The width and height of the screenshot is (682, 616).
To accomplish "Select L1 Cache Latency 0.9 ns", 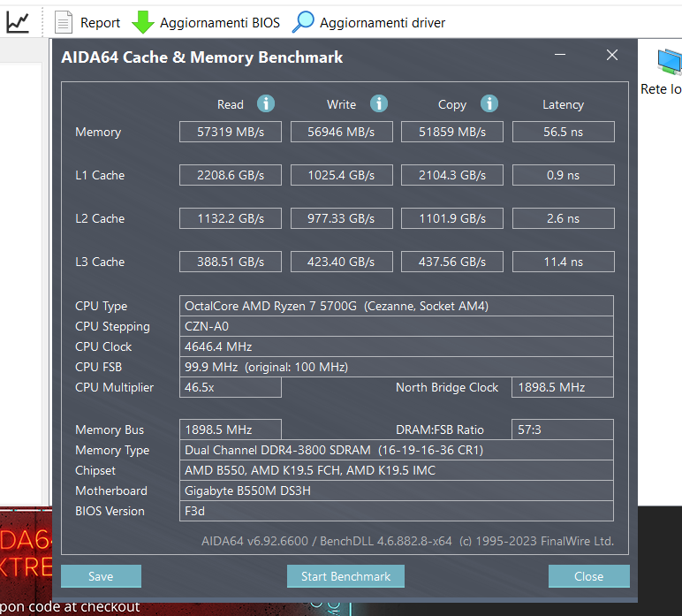I will click(564, 175).
